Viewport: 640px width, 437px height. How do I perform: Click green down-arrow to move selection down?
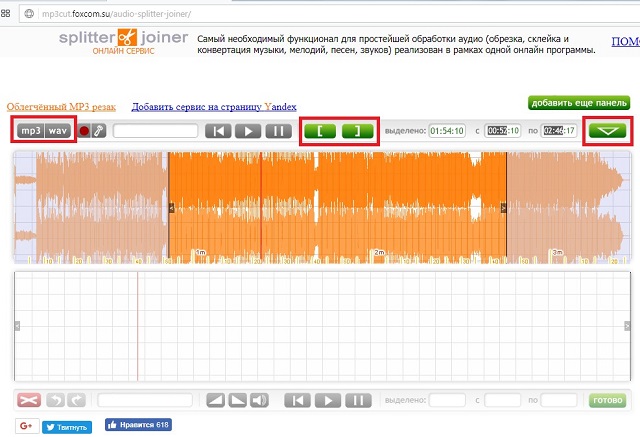(x=607, y=130)
